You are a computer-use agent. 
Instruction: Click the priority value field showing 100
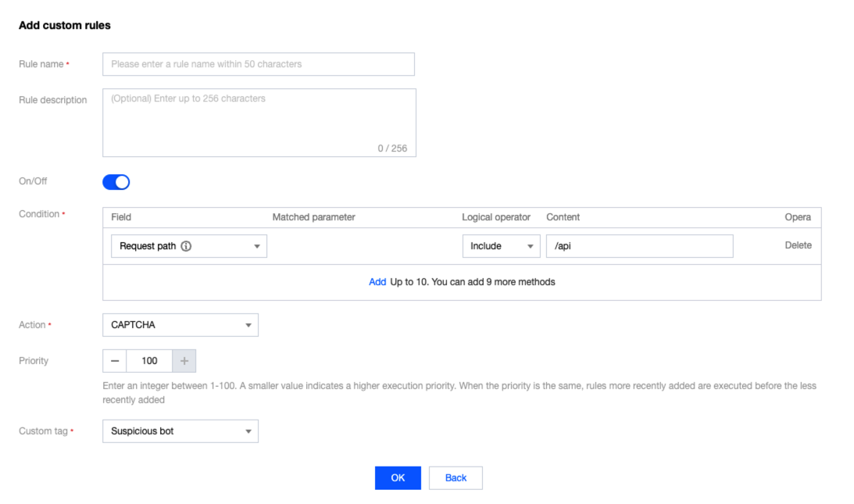coord(149,361)
